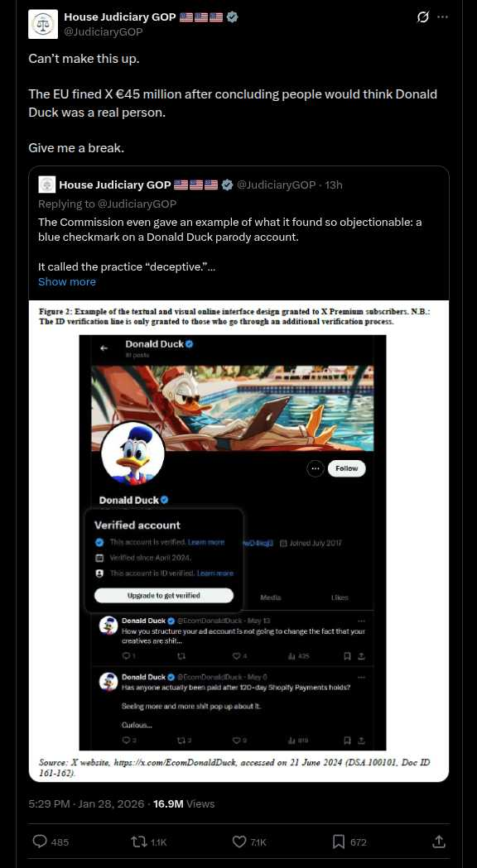Open the quoted tweet's author name

tap(115, 185)
